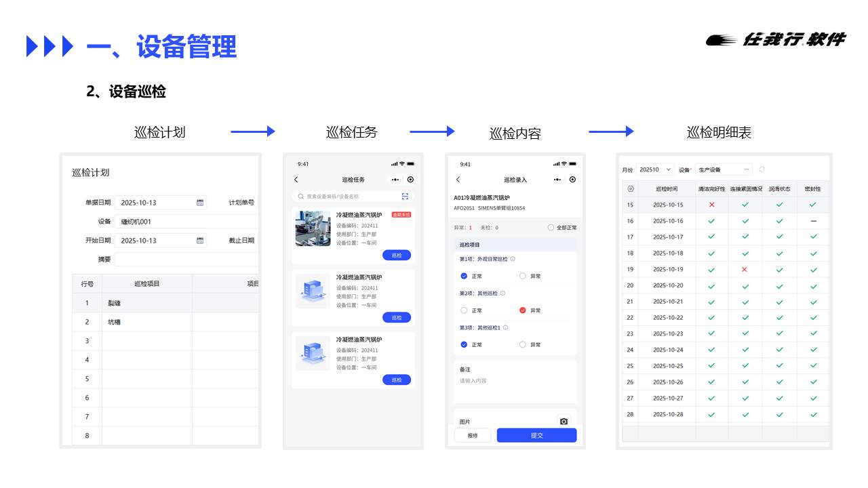Tap the camera icon beside 图片

(564, 422)
